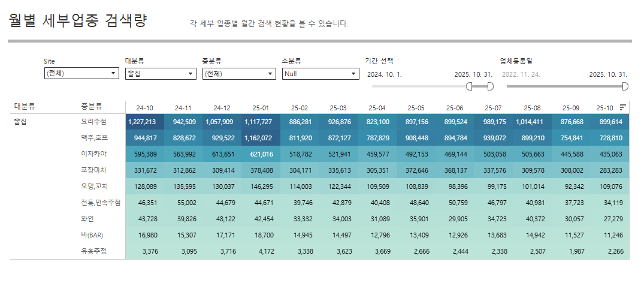The height and width of the screenshot is (295, 644).
Task: Click the left handle of 기간 선택 slider
Action: tap(470, 86)
